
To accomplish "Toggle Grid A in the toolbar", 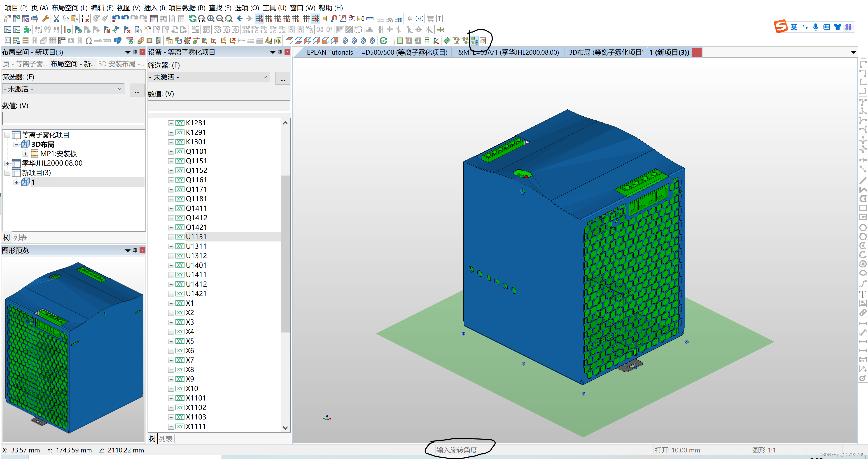I will point(259,19).
